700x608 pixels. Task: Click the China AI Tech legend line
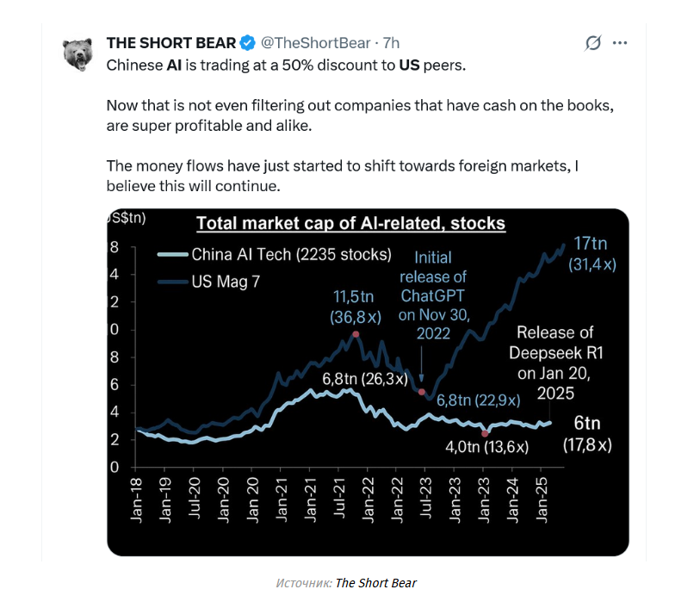click(171, 255)
